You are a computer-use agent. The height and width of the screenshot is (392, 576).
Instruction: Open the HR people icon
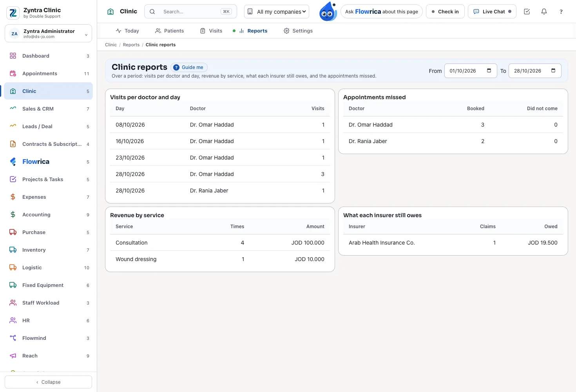13,321
